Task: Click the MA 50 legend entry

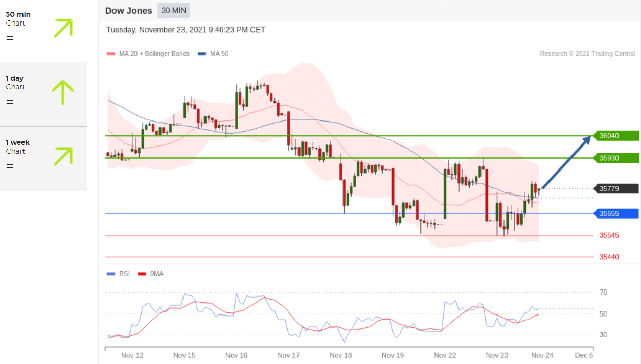Action: click(213, 54)
